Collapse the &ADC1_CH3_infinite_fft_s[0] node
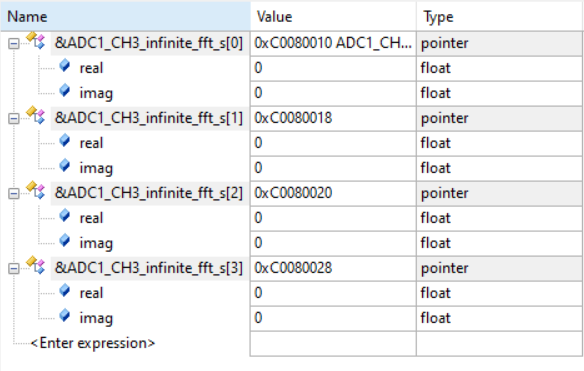 14,44
